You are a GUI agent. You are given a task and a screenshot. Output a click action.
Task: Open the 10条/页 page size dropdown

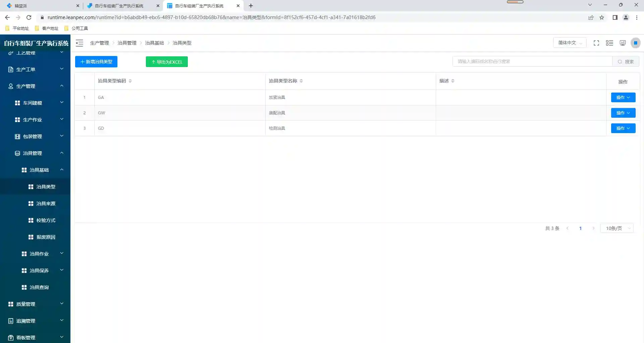[616, 228]
